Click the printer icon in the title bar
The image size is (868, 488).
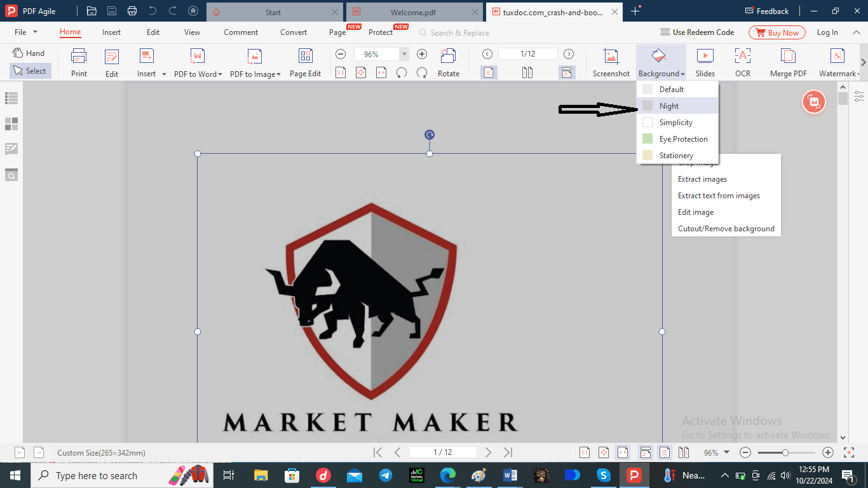coord(132,11)
